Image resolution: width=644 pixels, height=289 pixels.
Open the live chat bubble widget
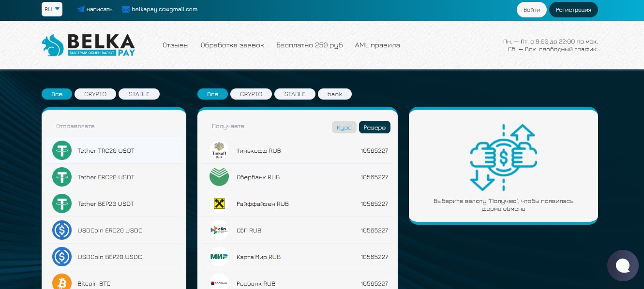(623, 265)
